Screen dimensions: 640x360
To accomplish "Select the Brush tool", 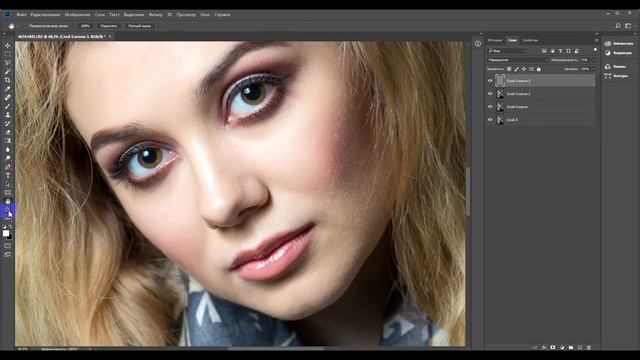I will pyautogui.click(x=7, y=106).
